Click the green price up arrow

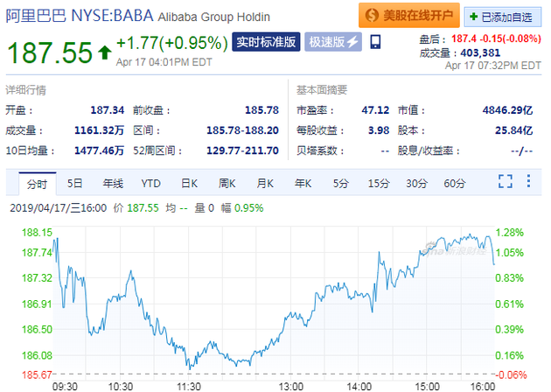[104, 52]
